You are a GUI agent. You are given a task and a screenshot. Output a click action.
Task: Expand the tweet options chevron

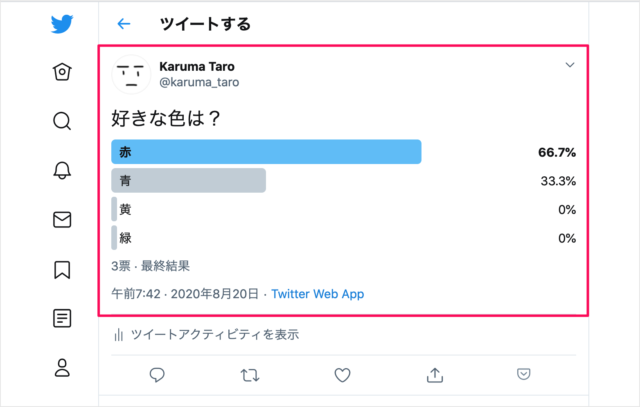coord(570,65)
